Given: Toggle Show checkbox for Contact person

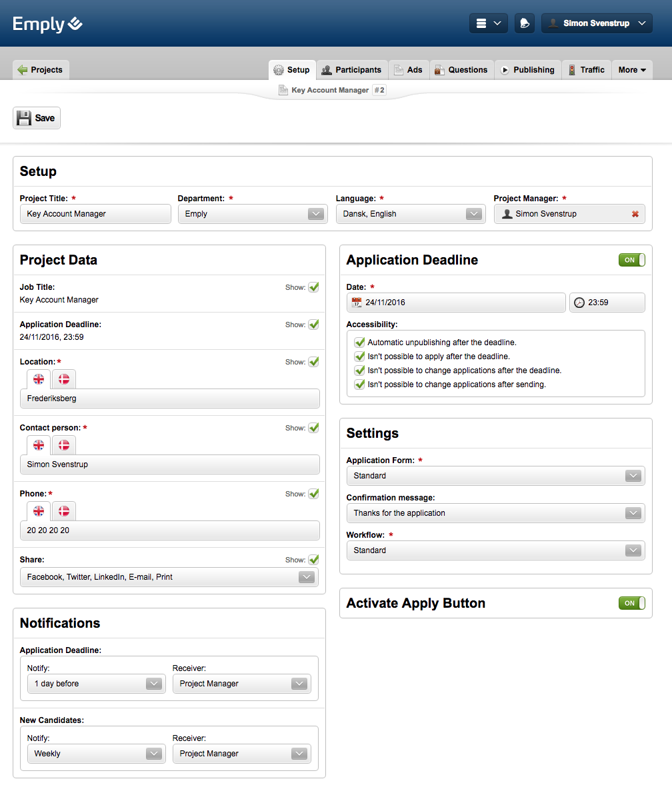Looking at the screenshot, I should click(x=313, y=428).
